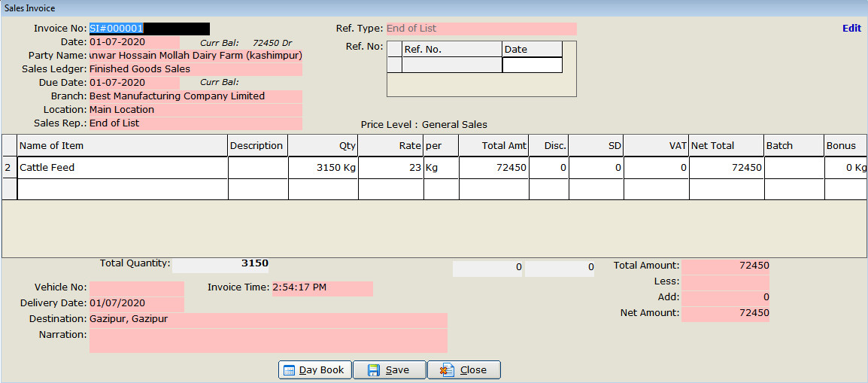Image resolution: width=868 pixels, height=383 pixels.
Task: Click the per unit Kg cell
Action: (x=442, y=168)
